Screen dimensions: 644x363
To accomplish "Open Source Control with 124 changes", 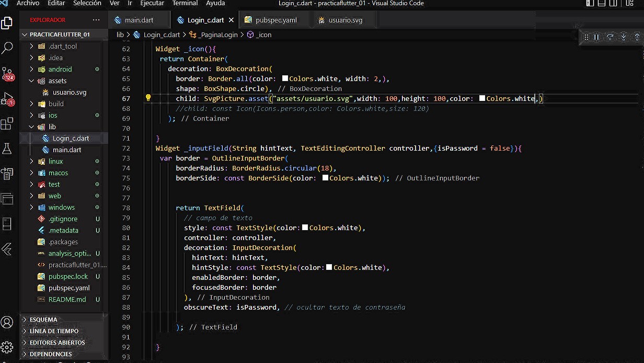I will click(7, 74).
